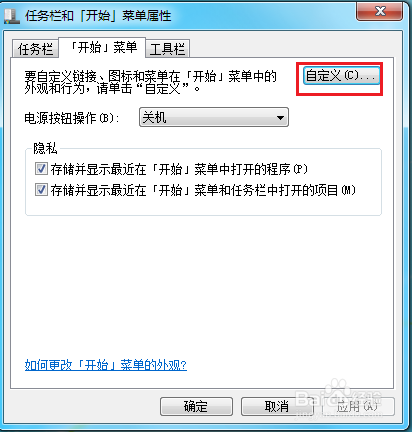Viewport: 412px width, 432px height.
Task: Click the 隐私 group box heading
Action: pos(45,148)
